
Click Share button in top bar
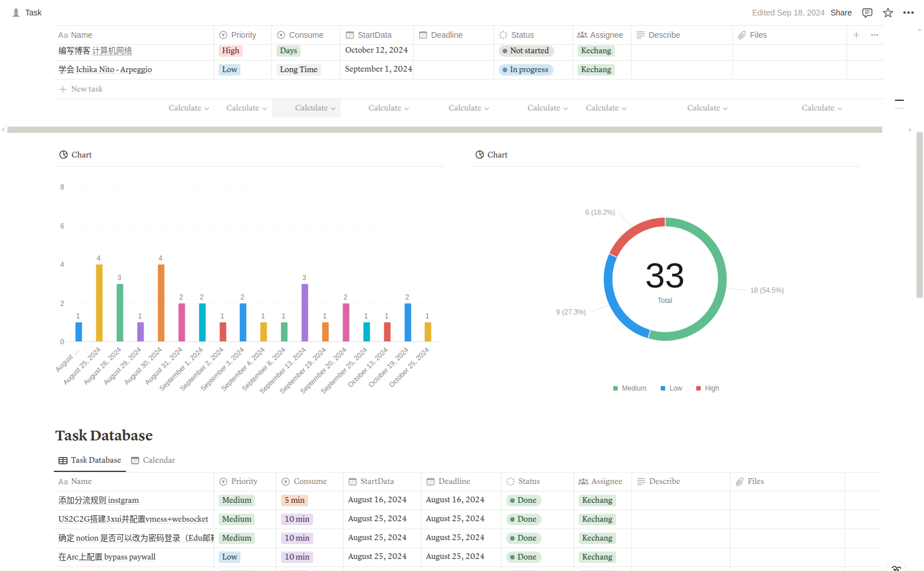point(841,13)
